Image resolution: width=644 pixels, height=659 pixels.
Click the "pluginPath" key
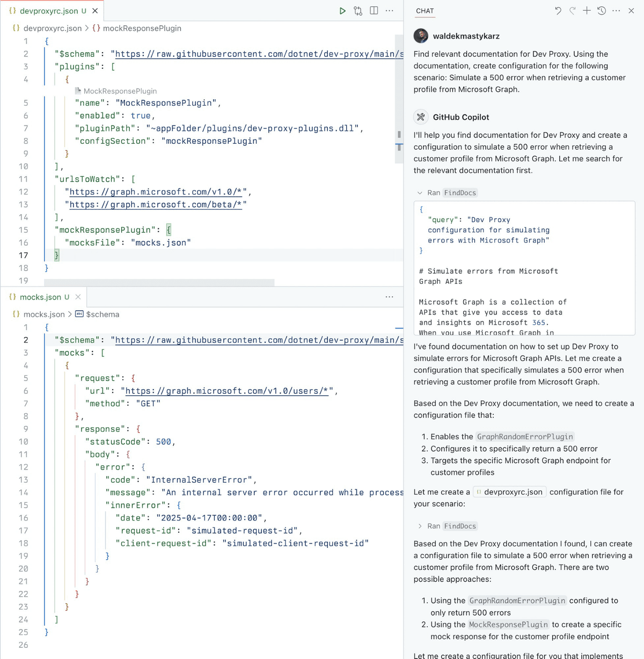tap(105, 128)
